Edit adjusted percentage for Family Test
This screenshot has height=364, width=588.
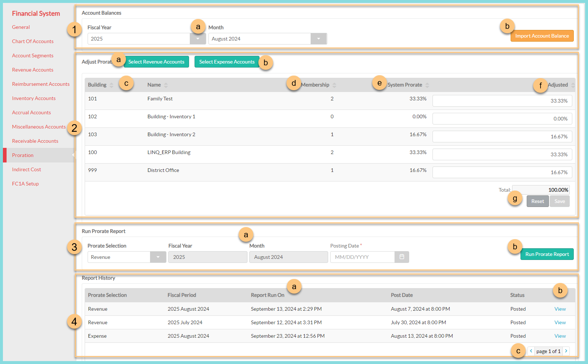tap(502, 101)
